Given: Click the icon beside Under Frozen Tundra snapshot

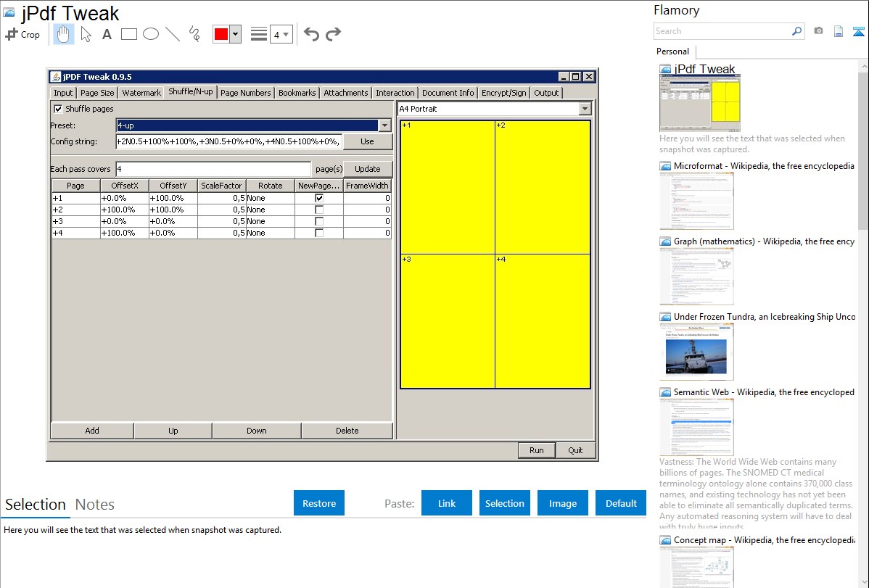Looking at the screenshot, I should 666,317.
